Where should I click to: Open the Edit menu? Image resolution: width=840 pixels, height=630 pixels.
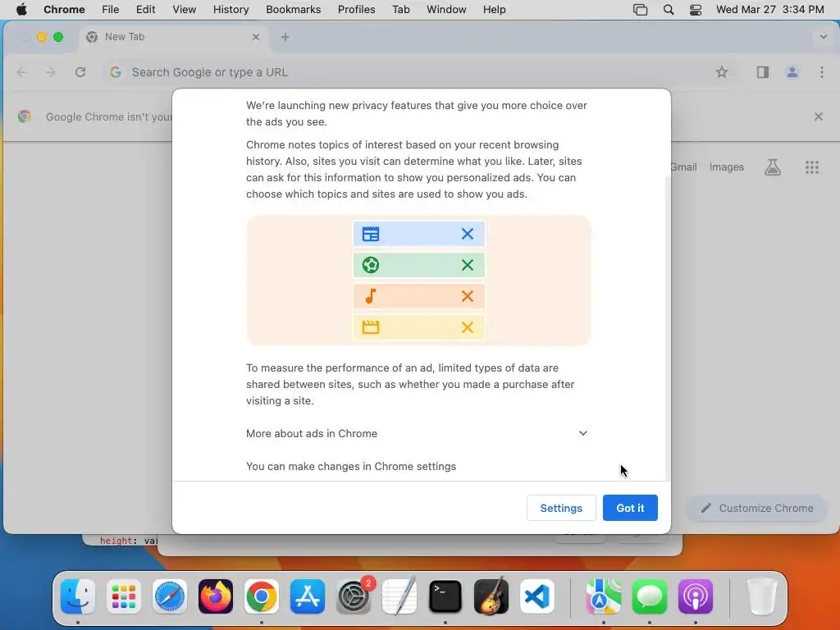[x=145, y=9]
